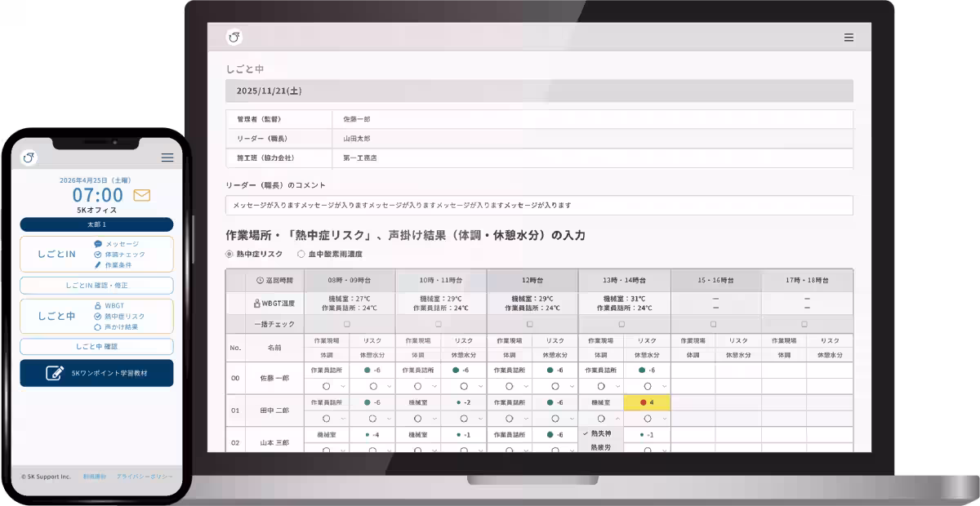Open the phone app hamburger menu
The width and height of the screenshot is (980, 506).
167,158
